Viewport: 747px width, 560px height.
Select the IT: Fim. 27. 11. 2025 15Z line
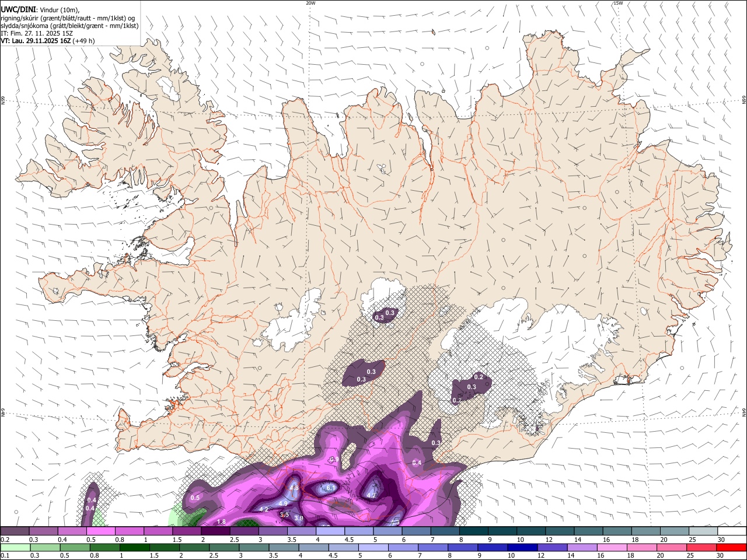coord(36,33)
